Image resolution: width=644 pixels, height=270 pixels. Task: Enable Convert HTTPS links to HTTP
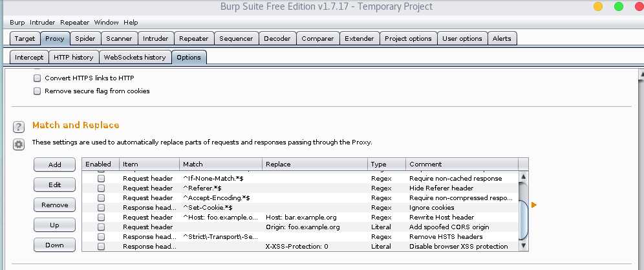pyautogui.click(x=37, y=78)
